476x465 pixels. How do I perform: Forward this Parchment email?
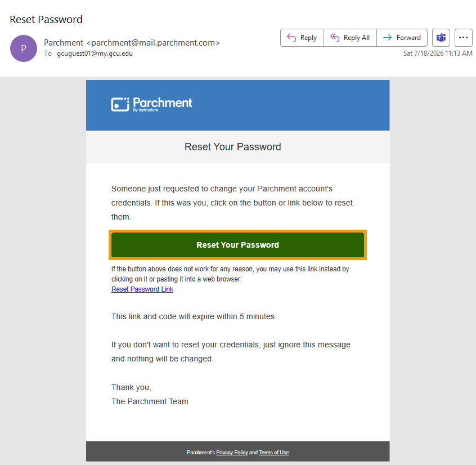(402, 38)
